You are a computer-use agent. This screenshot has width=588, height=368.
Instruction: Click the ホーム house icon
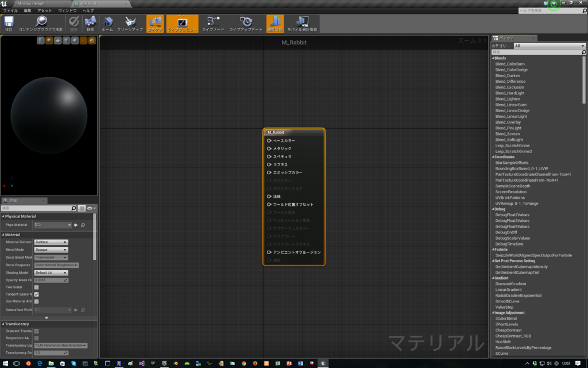pos(107,23)
